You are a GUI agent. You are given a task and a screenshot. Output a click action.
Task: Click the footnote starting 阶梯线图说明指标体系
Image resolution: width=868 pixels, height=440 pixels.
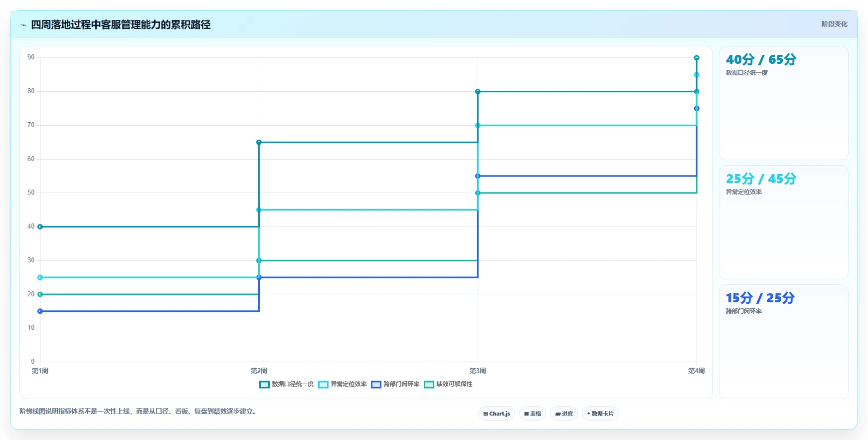[x=139, y=412]
